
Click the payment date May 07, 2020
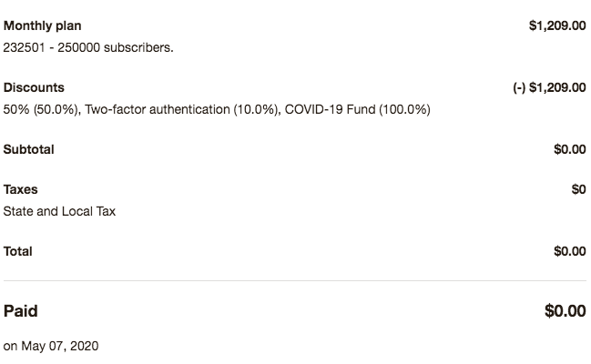point(60,346)
